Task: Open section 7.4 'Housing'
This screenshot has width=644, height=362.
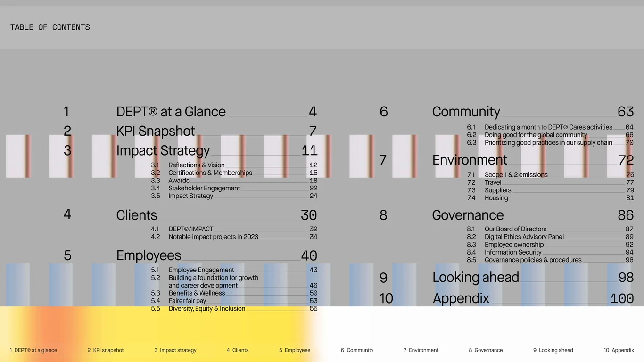Action: [x=496, y=198]
